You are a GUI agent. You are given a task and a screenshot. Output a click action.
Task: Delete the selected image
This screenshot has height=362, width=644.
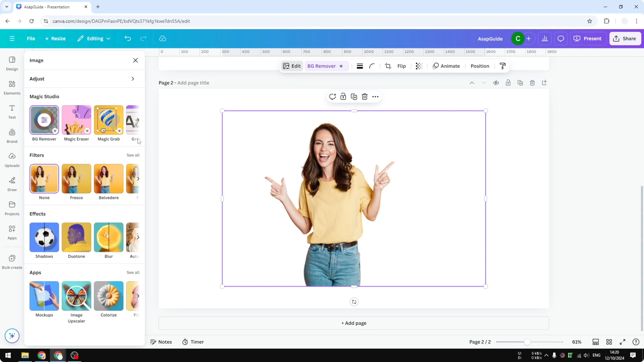point(365,96)
